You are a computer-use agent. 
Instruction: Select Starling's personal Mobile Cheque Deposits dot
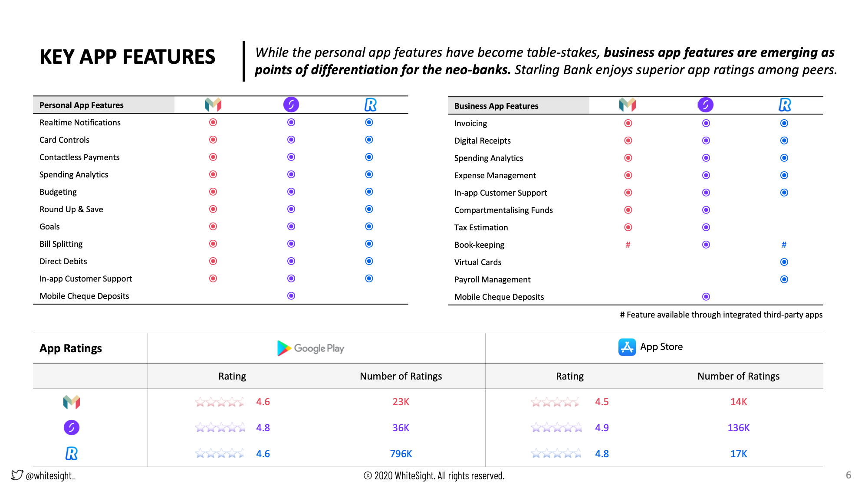click(x=291, y=296)
